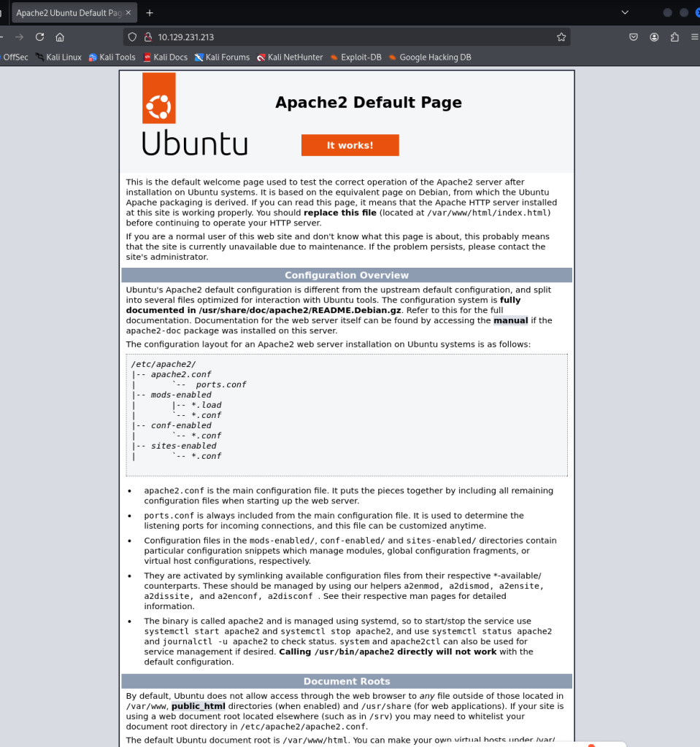Open the Google Hacking DB bookmark
The height and width of the screenshot is (747, 700).
tap(429, 57)
